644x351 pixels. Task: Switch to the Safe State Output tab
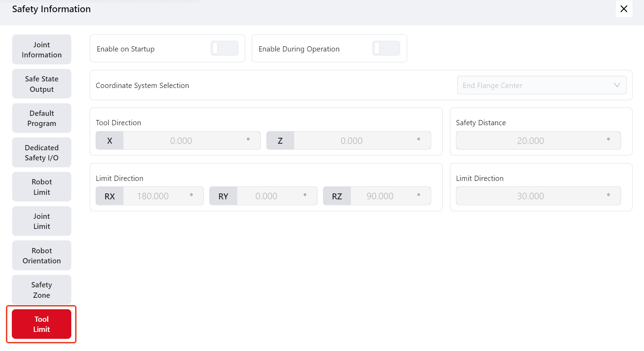[42, 84]
